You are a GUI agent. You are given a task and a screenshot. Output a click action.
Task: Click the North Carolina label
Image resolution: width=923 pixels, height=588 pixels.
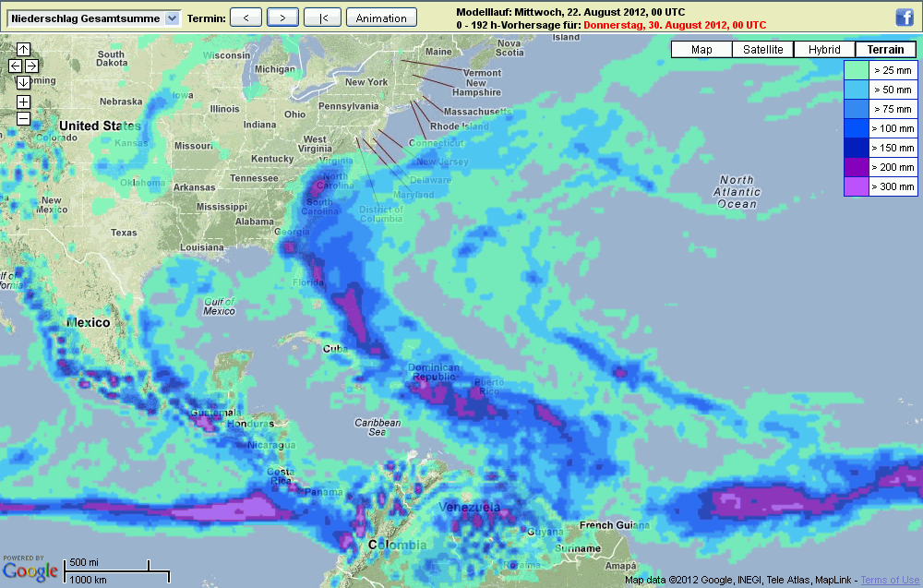336,181
